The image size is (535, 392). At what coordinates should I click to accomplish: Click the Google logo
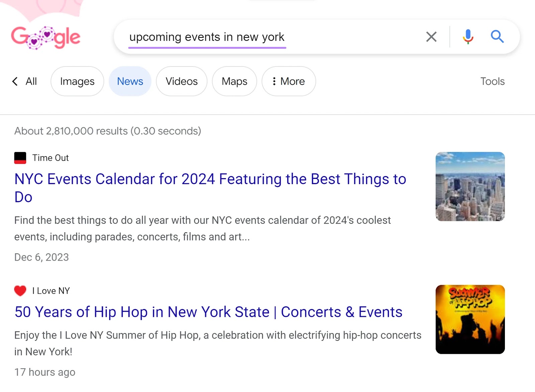point(45,37)
